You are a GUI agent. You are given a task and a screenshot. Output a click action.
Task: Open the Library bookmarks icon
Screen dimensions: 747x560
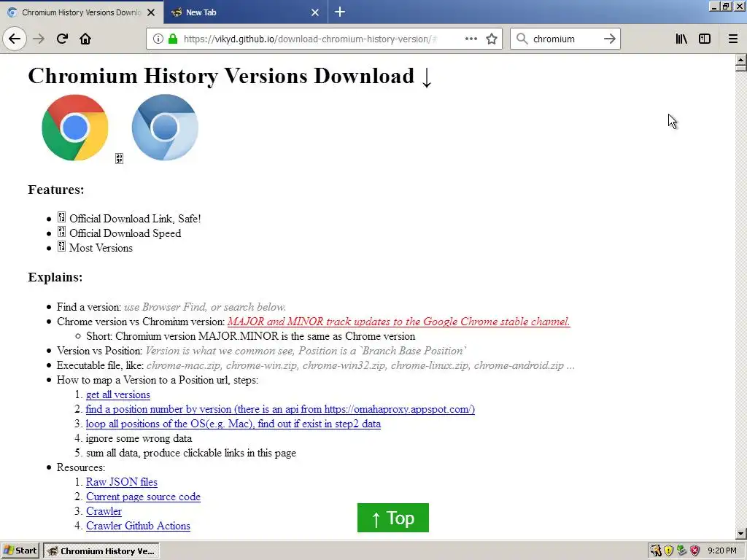click(681, 39)
